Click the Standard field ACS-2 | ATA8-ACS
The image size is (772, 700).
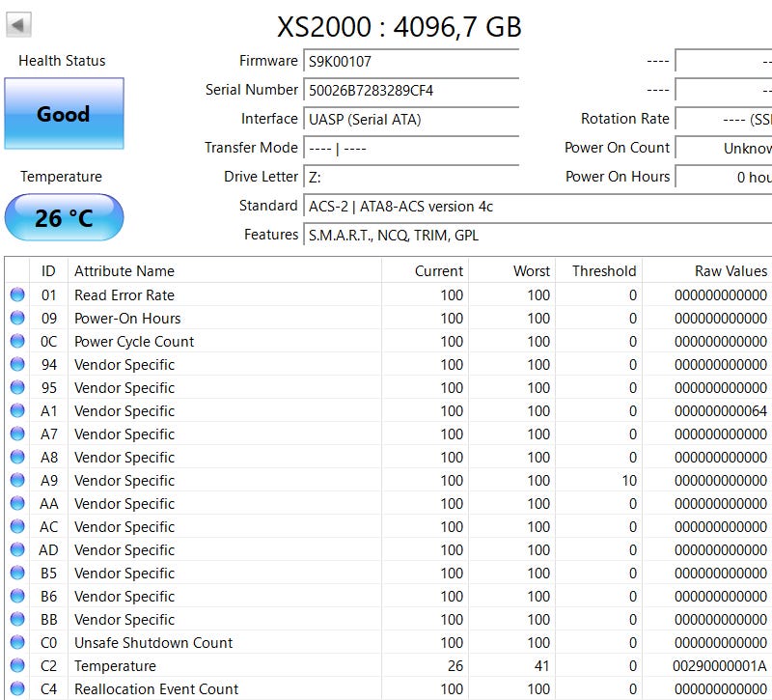coord(538,207)
